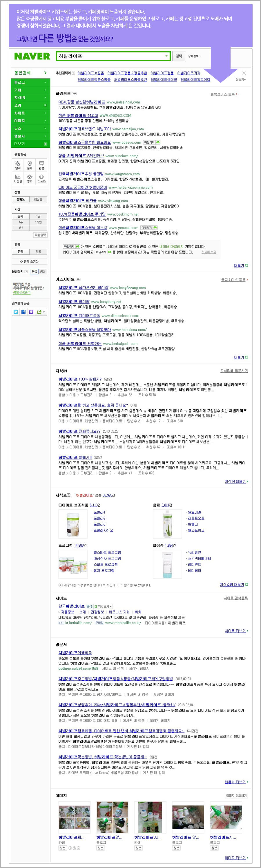The width and height of the screenshot is (261, 868).
Task: Expand more 비즈사이트 ads with 더보기
Action: 241,357
